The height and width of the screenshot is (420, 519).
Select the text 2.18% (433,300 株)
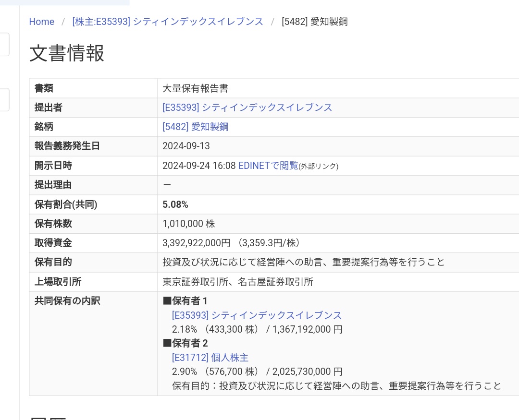point(215,329)
